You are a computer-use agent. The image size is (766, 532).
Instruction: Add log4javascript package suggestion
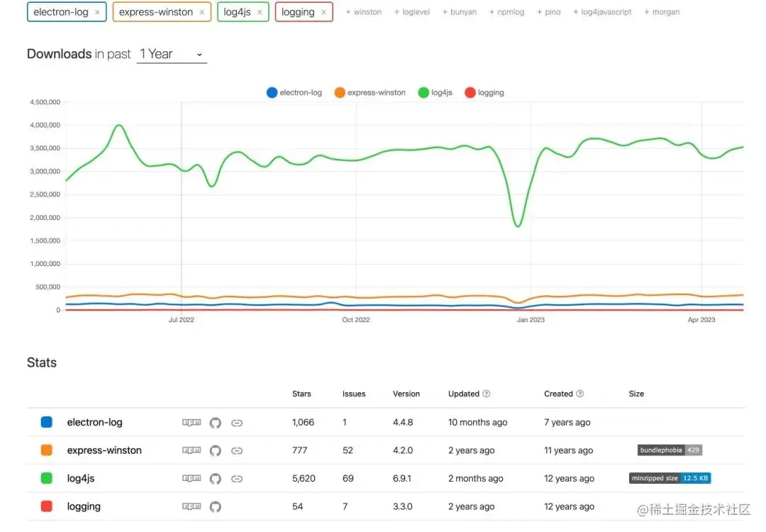coord(602,12)
